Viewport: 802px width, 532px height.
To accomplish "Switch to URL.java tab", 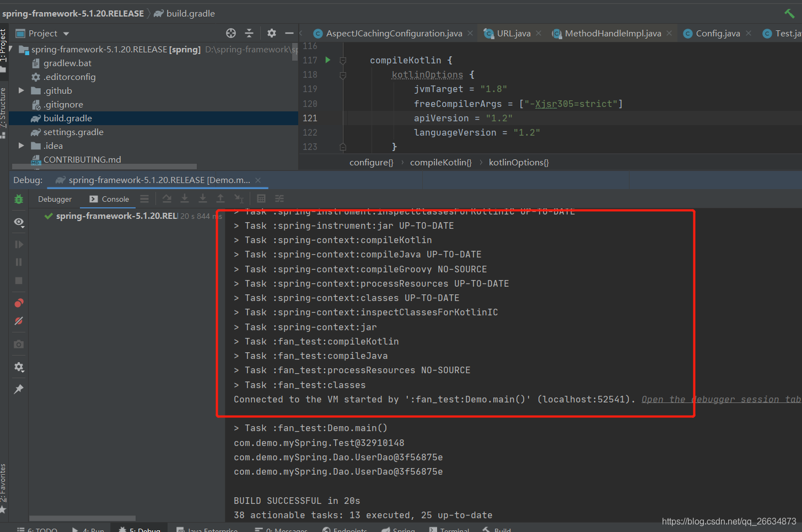I will coord(513,34).
